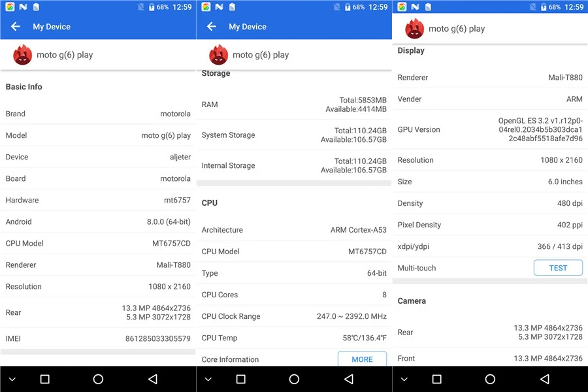The width and height of the screenshot is (588, 392).
Task: Select the Android 8.0.0 (64-bit) value
Action: [169, 221]
